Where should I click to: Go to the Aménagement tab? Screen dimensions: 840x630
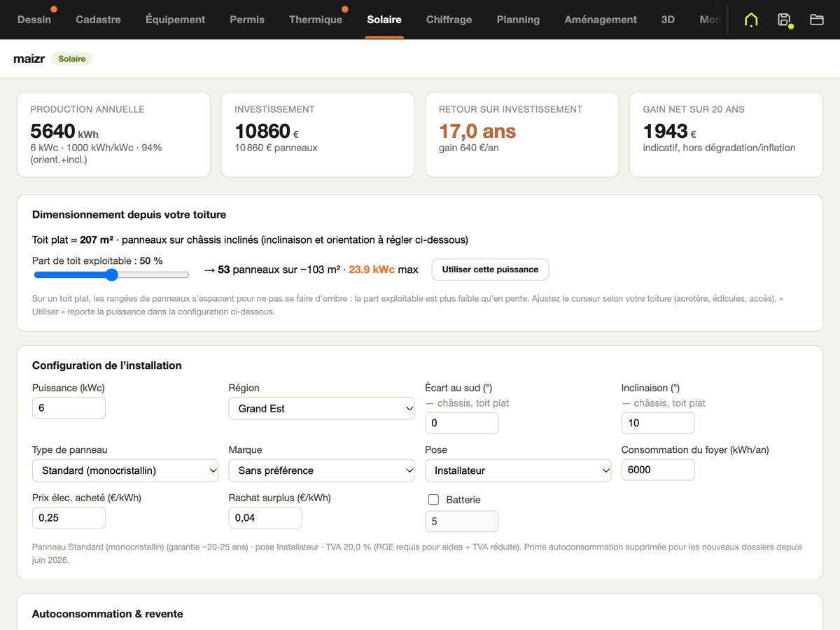coord(601,20)
